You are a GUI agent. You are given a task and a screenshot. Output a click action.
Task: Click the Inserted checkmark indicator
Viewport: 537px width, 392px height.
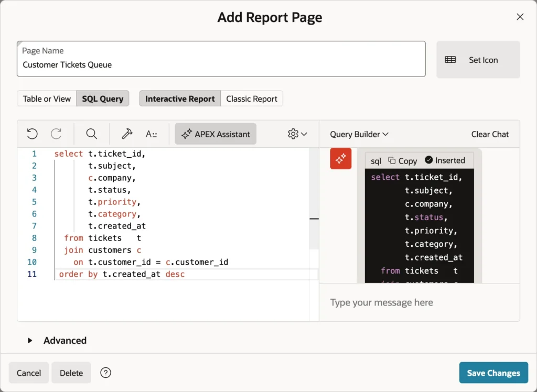click(445, 160)
